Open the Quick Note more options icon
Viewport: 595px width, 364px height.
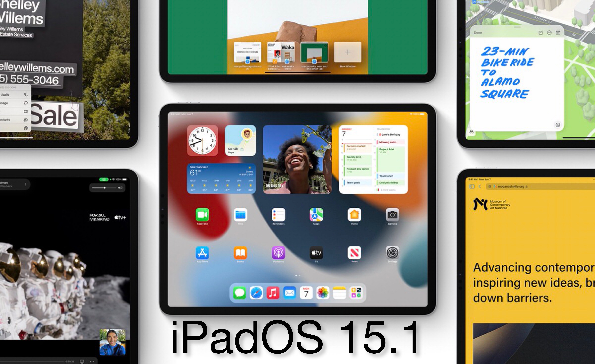(549, 33)
